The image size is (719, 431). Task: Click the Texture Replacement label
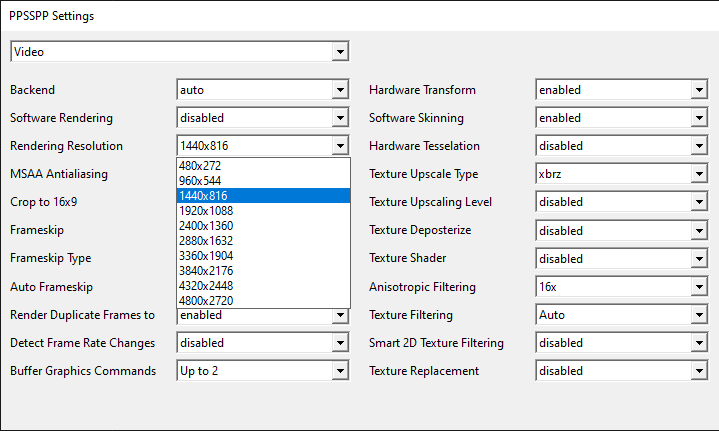click(x=424, y=371)
